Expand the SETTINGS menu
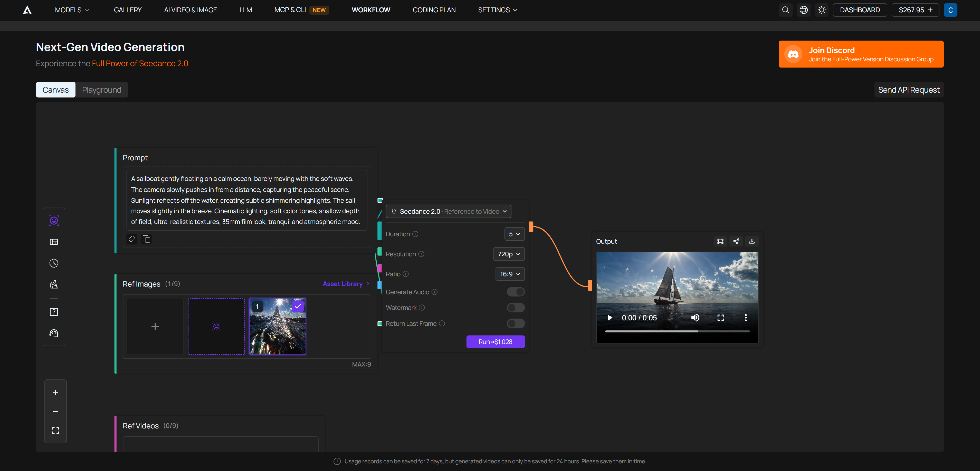Screen dimensions: 980x471 (x=498, y=10)
